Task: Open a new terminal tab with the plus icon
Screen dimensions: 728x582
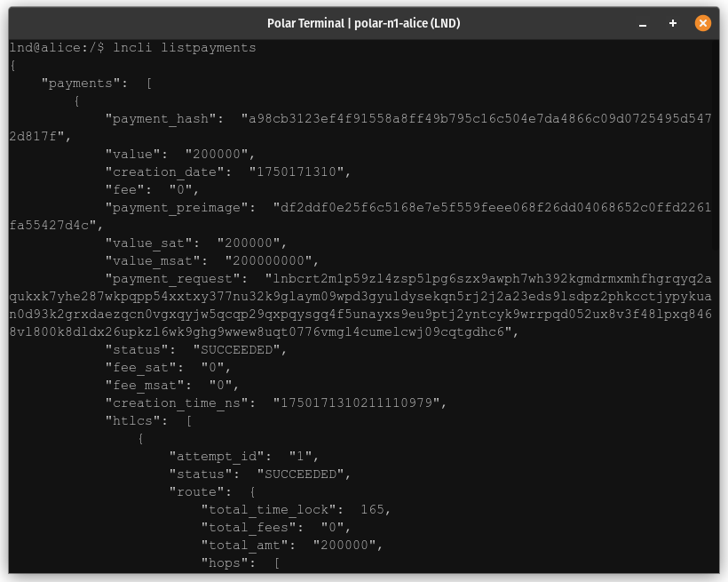Action: [672, 23]
